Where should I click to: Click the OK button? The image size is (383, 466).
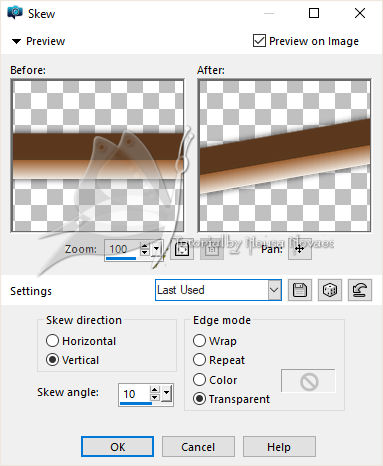117,447
